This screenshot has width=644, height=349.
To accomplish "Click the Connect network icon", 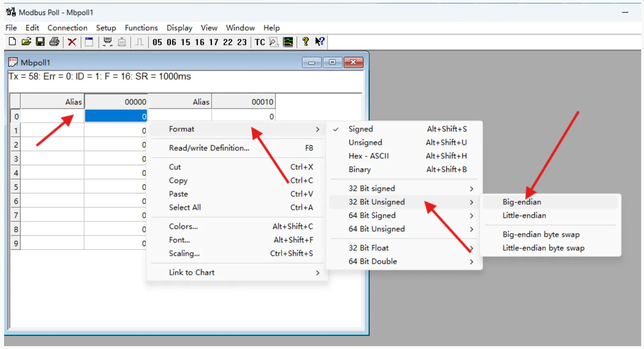I will click(x=107, y=42).
